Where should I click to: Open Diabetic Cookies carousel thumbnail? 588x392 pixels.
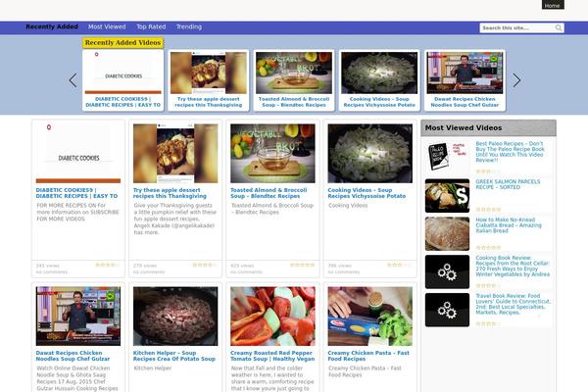[123, 73]
